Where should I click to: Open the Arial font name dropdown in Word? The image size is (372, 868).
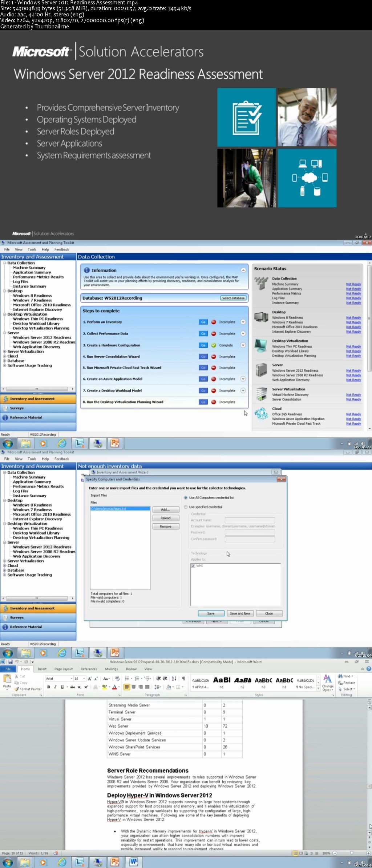(x=72, y=679)
